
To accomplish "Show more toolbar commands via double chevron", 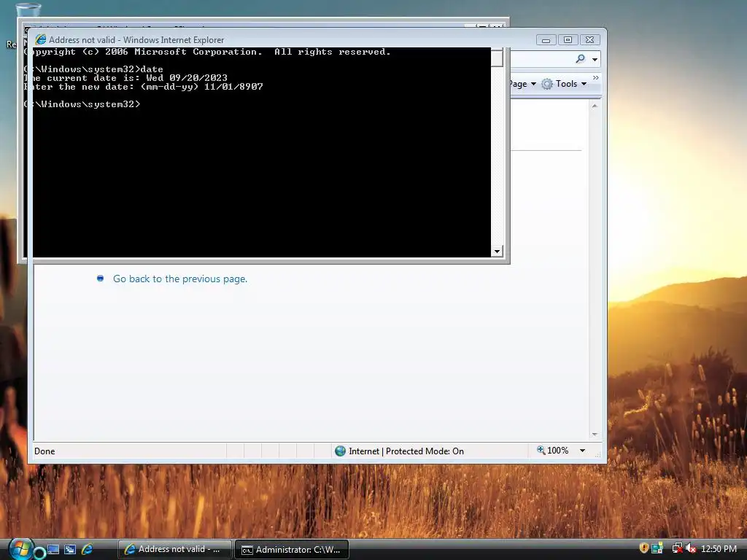I will click(x=595, y=77).
